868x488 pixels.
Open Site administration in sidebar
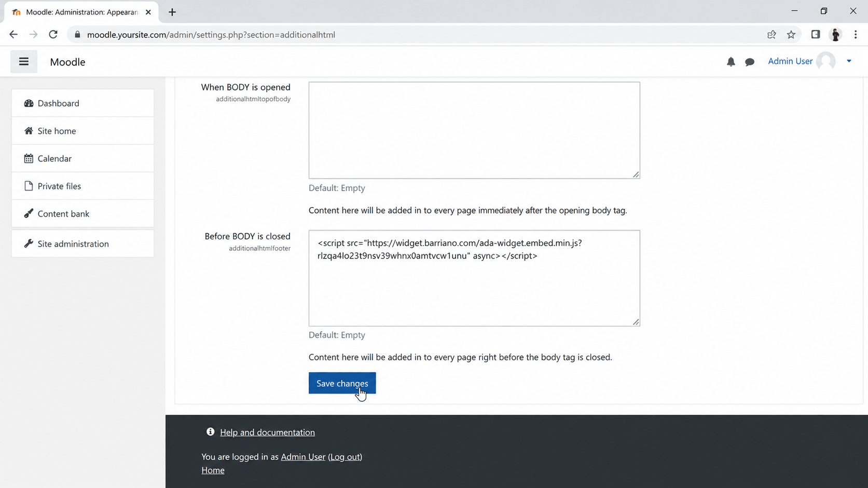[x=82, y=243]
